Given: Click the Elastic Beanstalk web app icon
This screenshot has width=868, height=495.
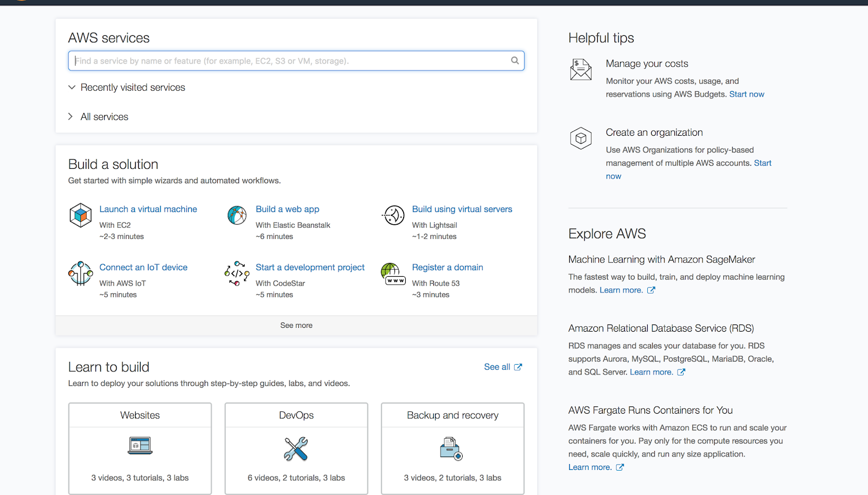Looking at the screenshot, I should 237,215.
